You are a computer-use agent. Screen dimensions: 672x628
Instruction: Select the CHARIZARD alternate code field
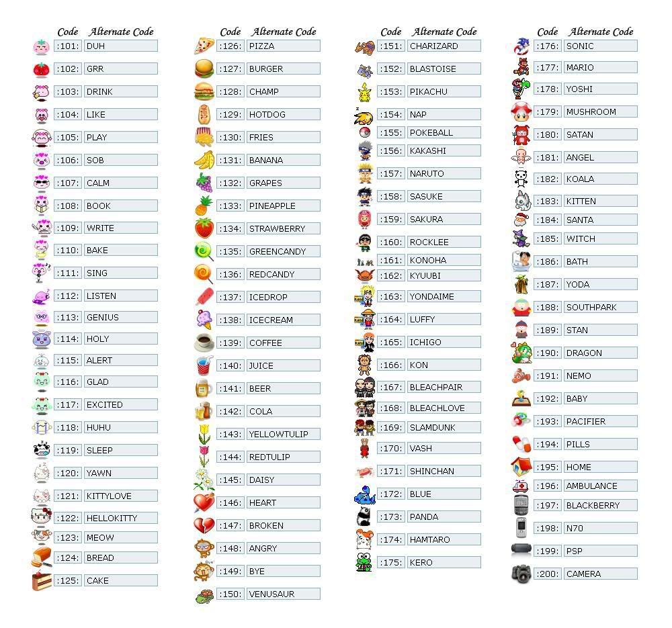[444, 46]
